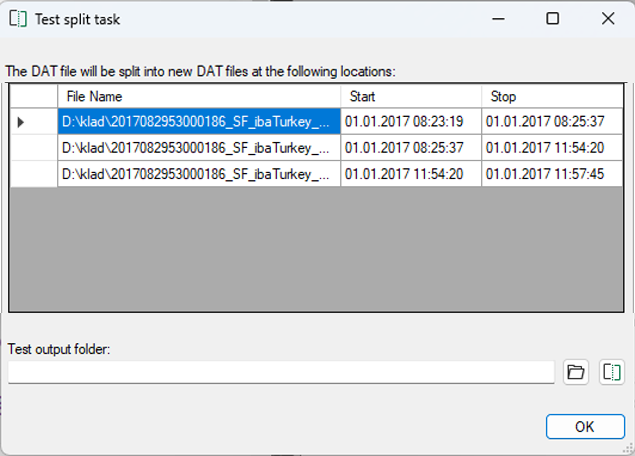The height and width of the screenshot is (456, 635).
Task: Select the row indicator arrow of the first row
Action: click(20, 122)
